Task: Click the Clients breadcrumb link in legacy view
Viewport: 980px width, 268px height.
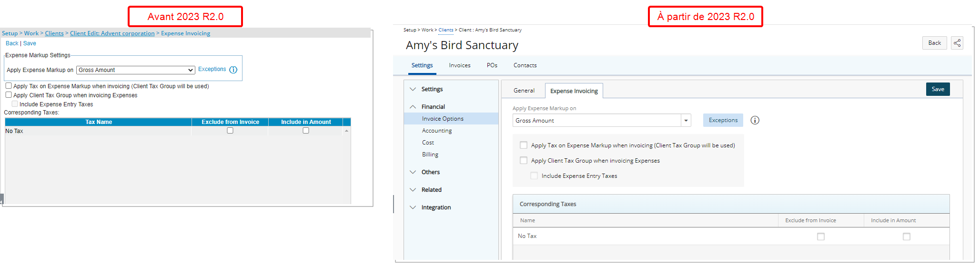Action: pyautogui.click(x=54, y=33)
